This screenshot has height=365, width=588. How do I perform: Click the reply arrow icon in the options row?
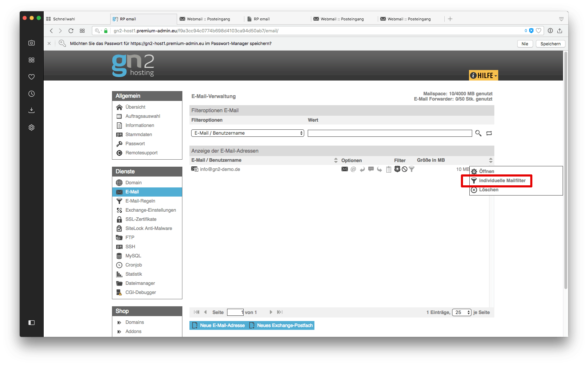click(x=362, y=169)
